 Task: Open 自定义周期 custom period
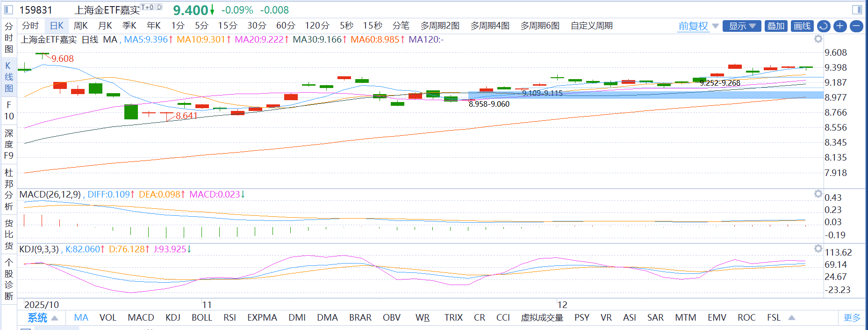592,26
